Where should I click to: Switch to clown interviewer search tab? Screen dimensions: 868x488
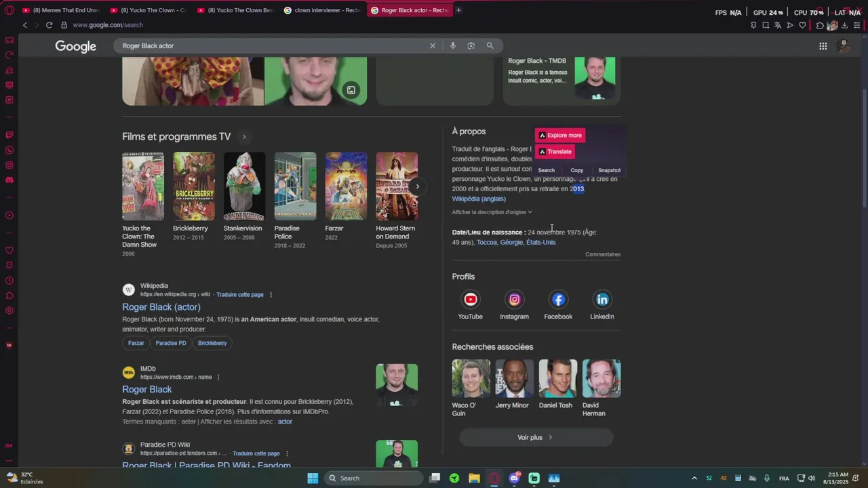pyautogui.click(x=323, y=10)
